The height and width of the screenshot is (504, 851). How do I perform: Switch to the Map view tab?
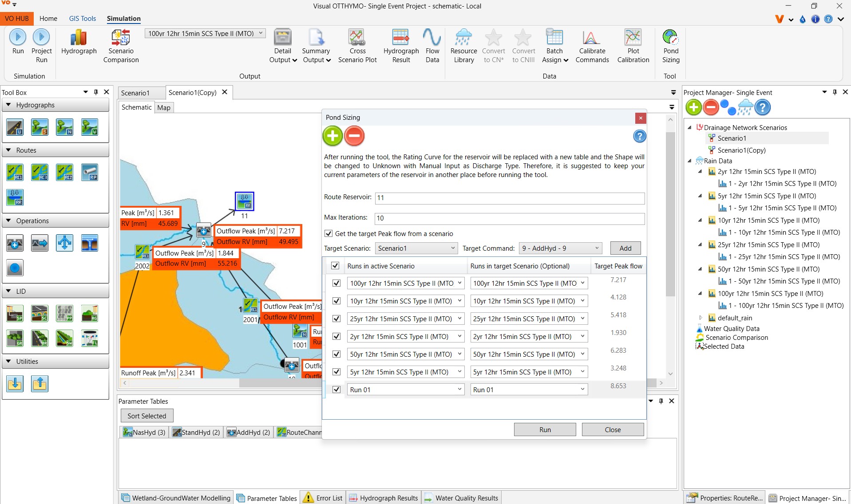point(164,107)
